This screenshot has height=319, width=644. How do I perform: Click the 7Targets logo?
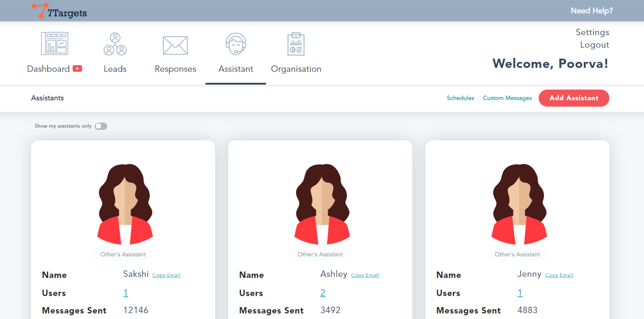59,11
